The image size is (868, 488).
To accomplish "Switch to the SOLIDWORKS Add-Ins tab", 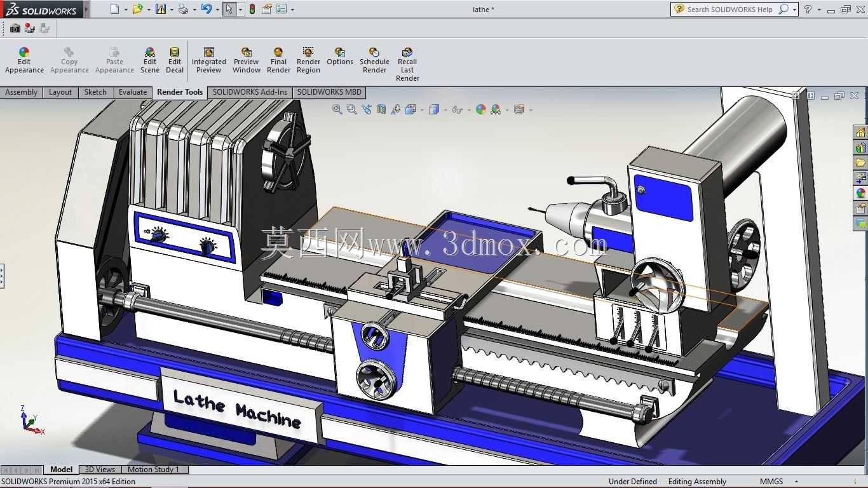I will (250, 92).
